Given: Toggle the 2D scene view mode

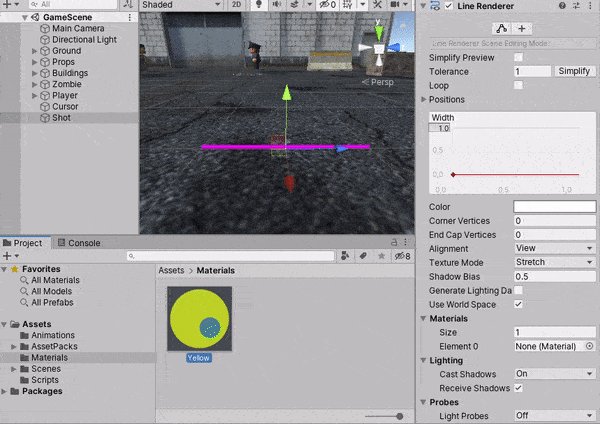Looking at the screenshot, I should coord(236,5).
